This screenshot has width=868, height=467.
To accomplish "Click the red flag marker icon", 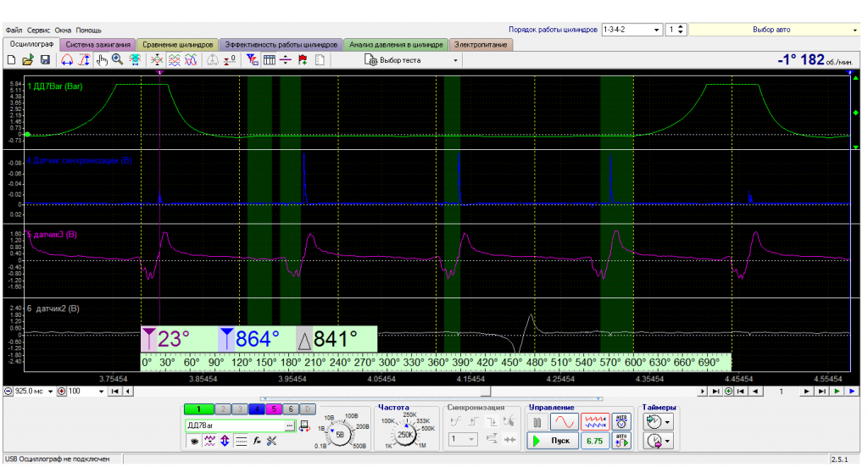I will (x=303, y=60).
